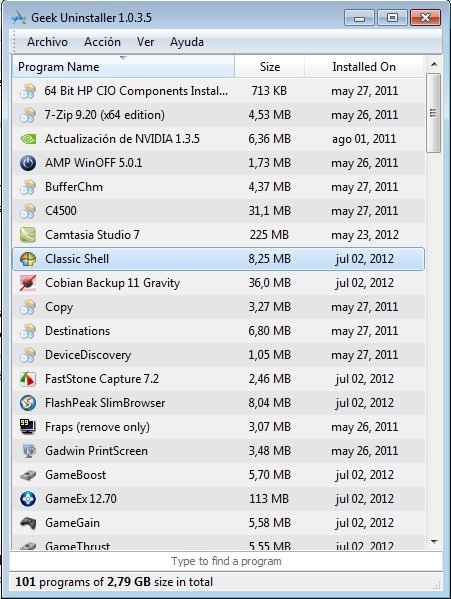Open the Archivo menu

tap(47, 42)
